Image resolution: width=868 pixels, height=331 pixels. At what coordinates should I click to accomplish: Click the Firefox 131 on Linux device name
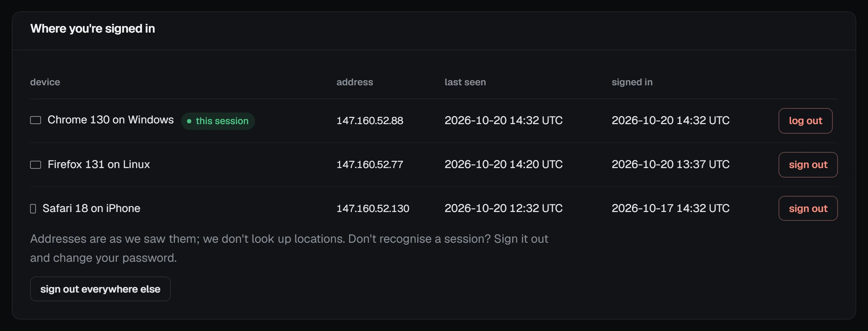[x=99, y=164]
